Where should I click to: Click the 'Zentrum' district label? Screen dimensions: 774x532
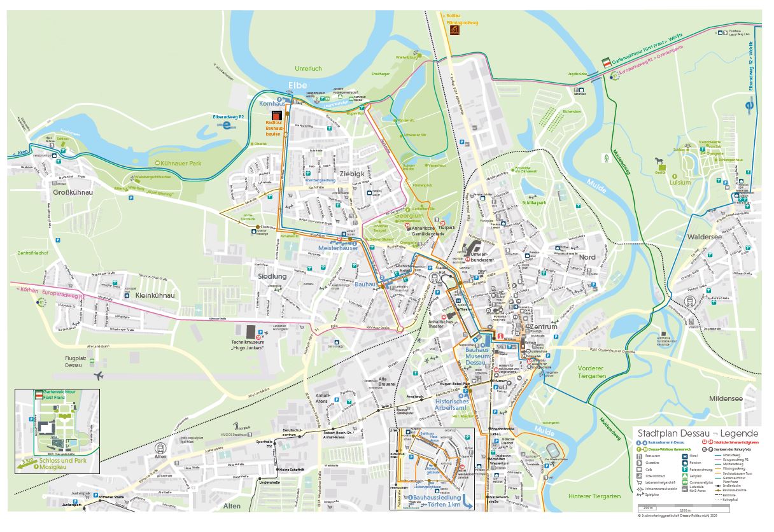[x=544, y=326]
